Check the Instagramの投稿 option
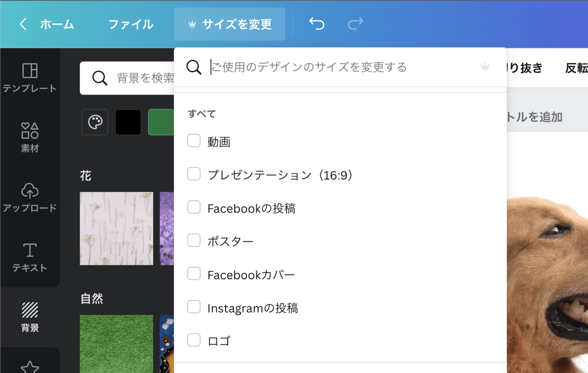This screenshot has height=373, width=588. pos(193,307)
